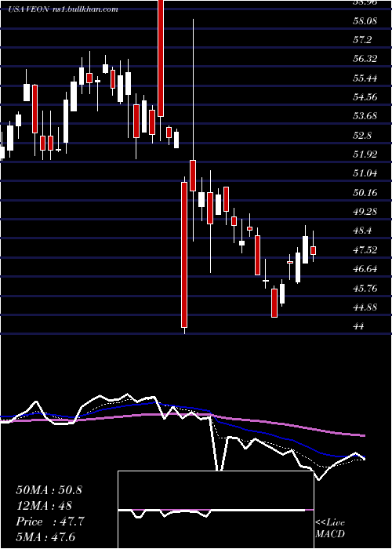Click the 49.28 price axis label

(x=365, y=211)
